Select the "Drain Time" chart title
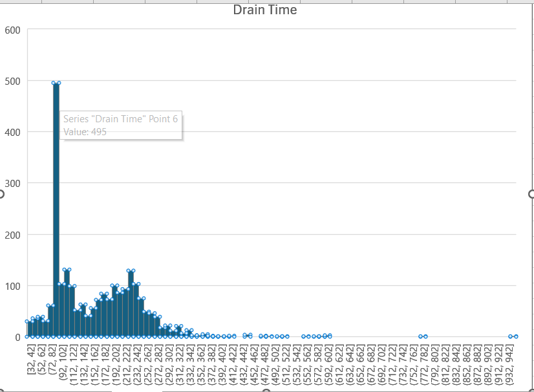534x392 pixels. coord(265,10)
